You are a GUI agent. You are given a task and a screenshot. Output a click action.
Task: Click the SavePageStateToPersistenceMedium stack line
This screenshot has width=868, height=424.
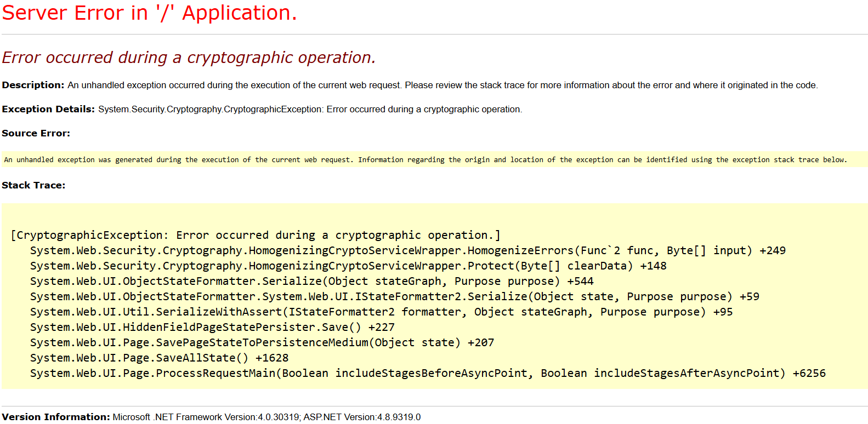coord(262,342)
